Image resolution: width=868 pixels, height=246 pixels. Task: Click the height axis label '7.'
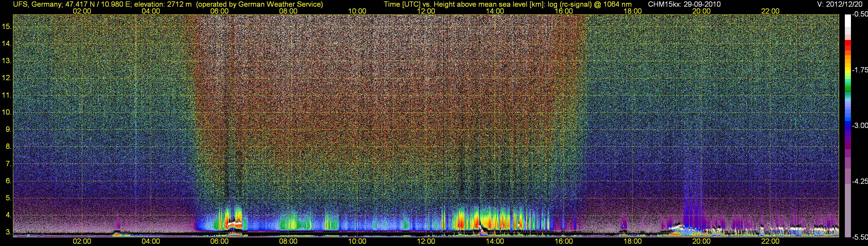click(8, 164)
